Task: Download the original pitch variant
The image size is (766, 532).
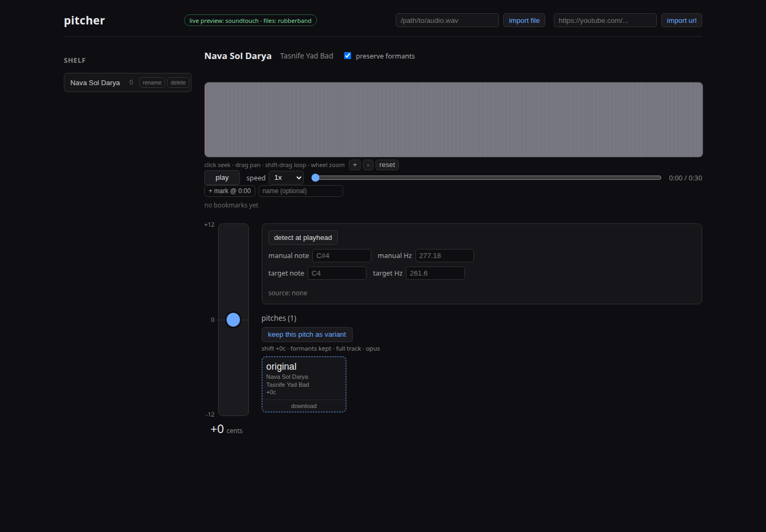Action: click(x=304, y=406)
